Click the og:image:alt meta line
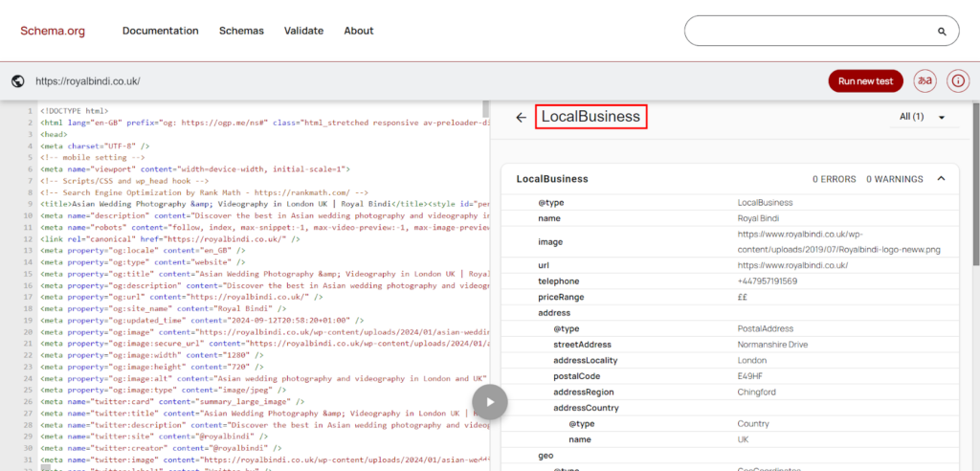Viewport: 980px width, 471px height. pyautogui.click(x=265, y=378)
